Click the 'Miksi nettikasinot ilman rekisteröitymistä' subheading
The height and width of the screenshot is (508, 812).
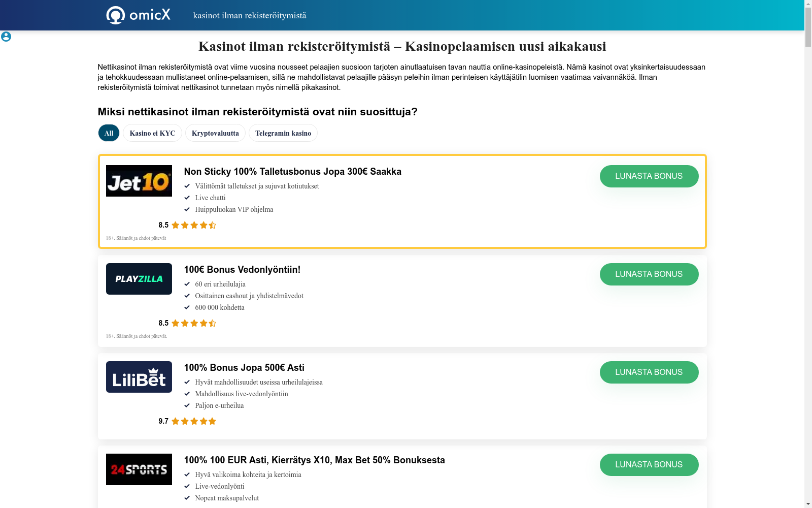click(258, 112)
